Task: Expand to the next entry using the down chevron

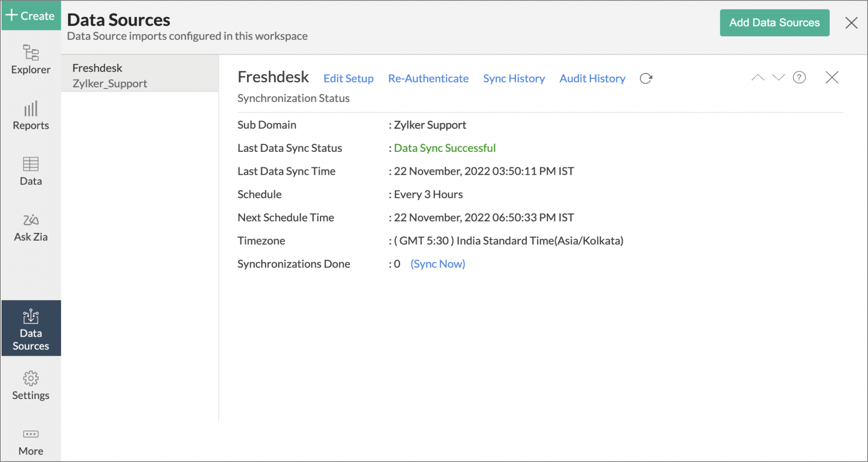Action: point(778,78)
